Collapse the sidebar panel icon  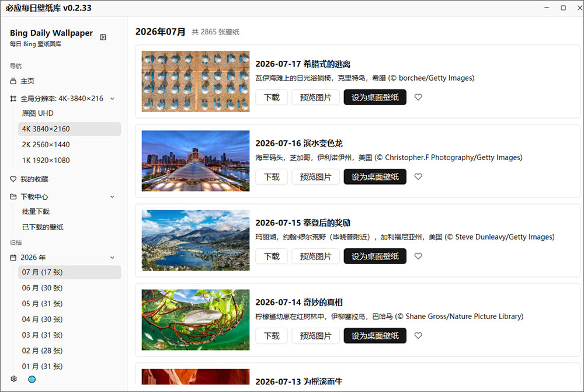103,37
